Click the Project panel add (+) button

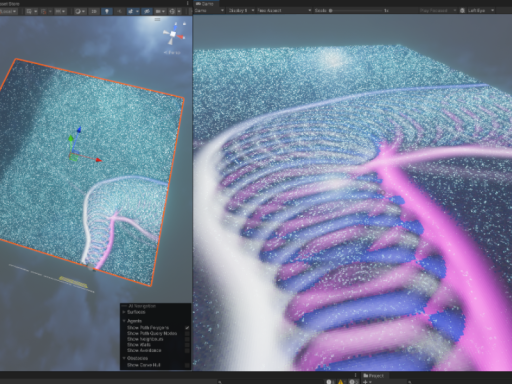[x=367, y=382]
